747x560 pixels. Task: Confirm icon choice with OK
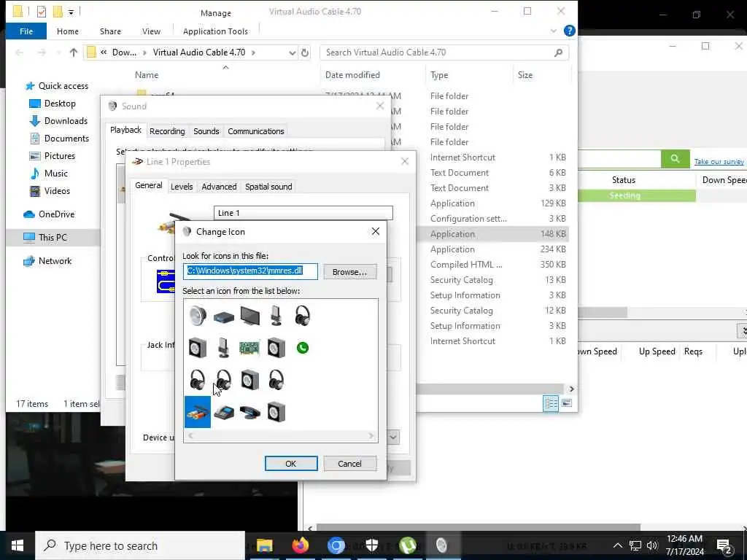290,464
